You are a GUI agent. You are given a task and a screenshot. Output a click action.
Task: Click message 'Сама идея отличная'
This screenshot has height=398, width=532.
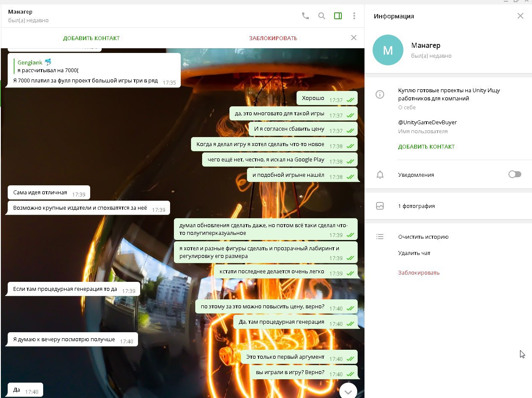pyautogui.click(x=49, y=193)
